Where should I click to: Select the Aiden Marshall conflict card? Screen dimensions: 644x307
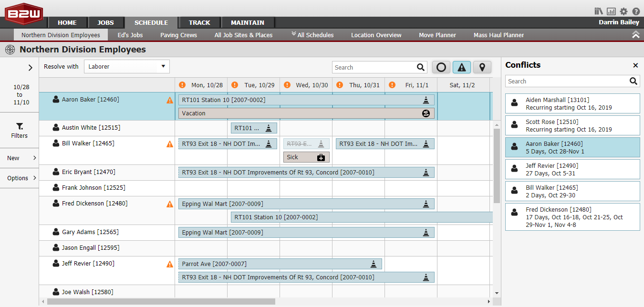point(572,103)
